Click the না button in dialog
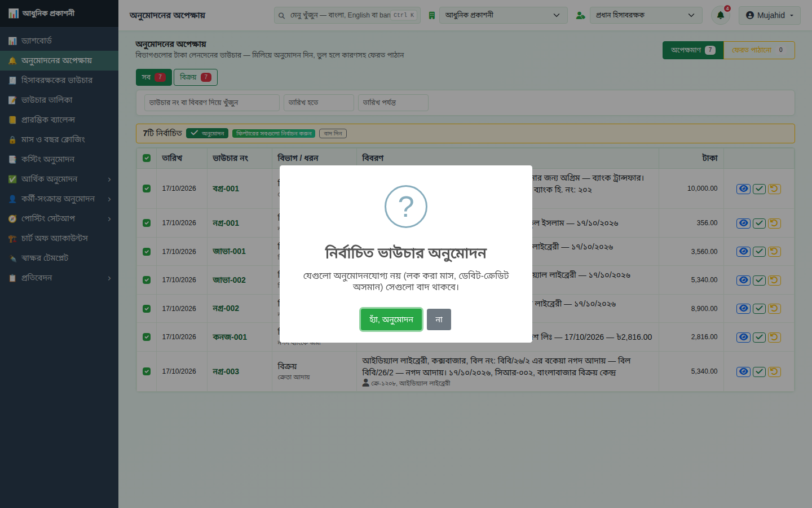 pyautogui.click(x=439, y=319)
